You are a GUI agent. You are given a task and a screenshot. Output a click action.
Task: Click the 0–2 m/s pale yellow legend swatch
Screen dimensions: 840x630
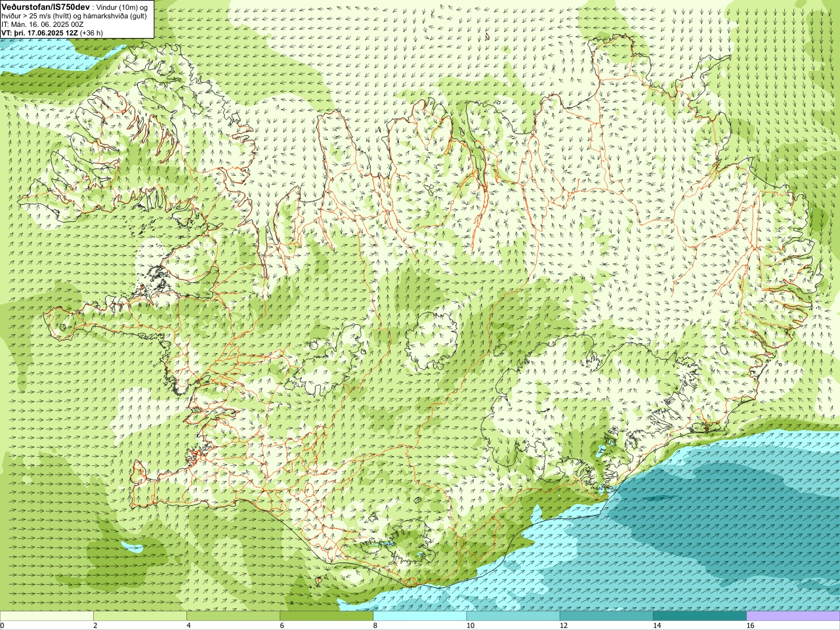click(47, 616)
